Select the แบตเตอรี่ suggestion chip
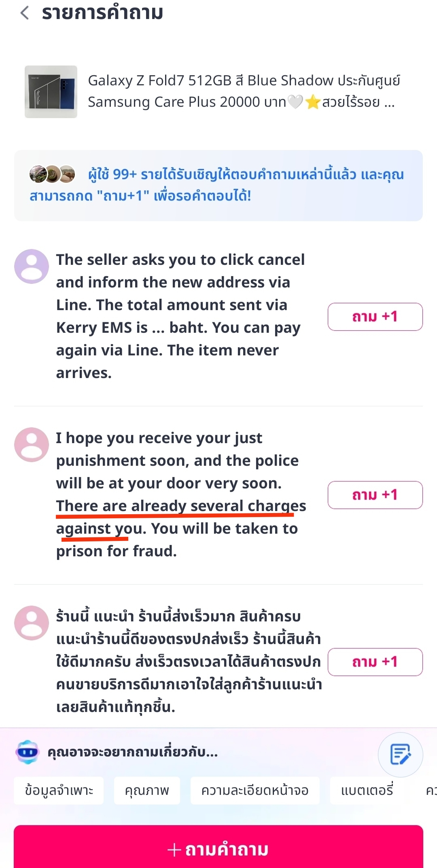The width and height of the screenshot is (437, 868). click(x=367, y=790)
